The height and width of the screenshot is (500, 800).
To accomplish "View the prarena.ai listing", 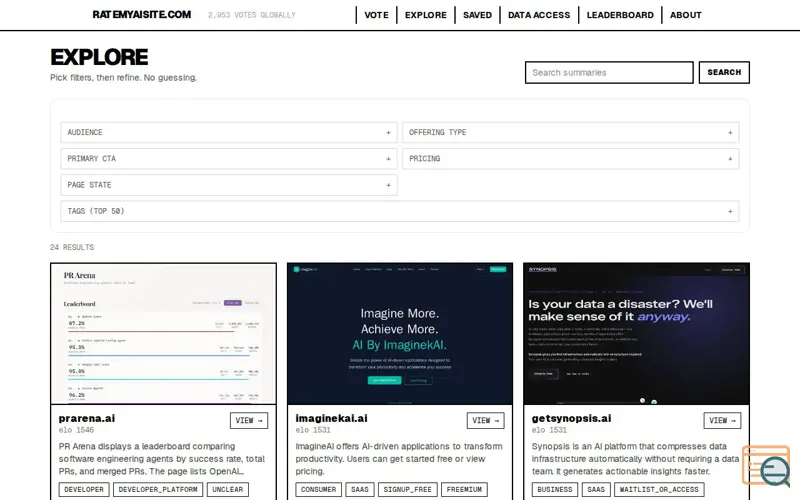I will tap(249, 420).
